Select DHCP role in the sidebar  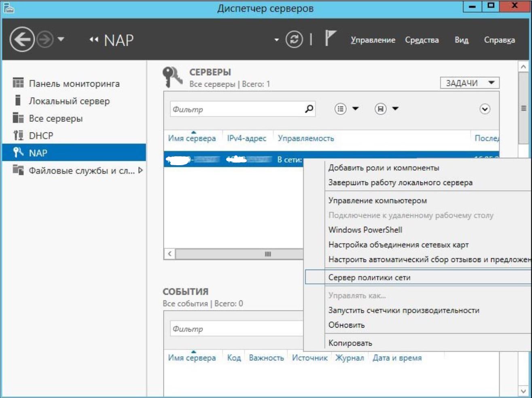pos(41,136)
